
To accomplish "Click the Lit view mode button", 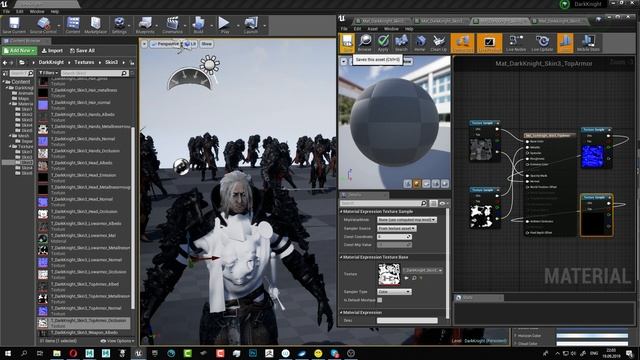I will (190, 44).
